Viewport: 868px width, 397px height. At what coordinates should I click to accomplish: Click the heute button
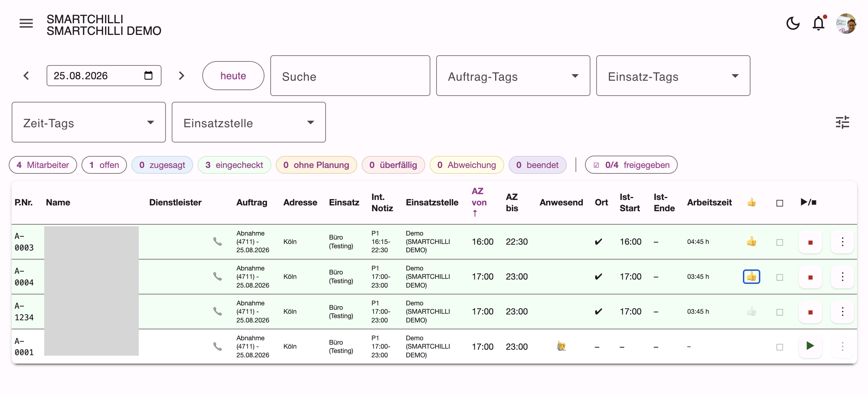coord(233,76)
